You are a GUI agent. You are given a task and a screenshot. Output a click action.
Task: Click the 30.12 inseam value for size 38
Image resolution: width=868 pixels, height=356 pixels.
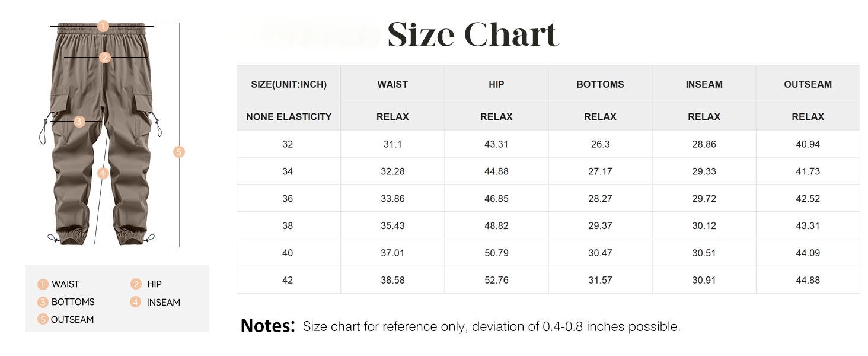(704, 225)
